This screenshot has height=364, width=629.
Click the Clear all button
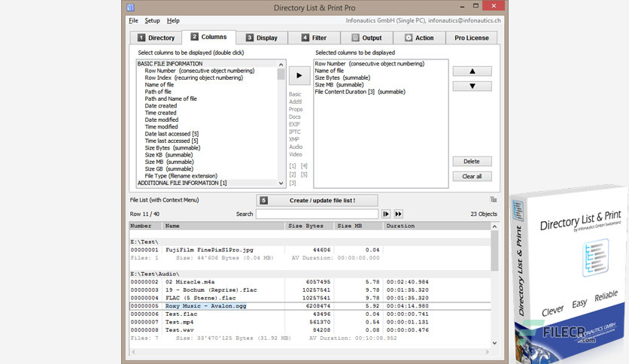coord(473,177)
